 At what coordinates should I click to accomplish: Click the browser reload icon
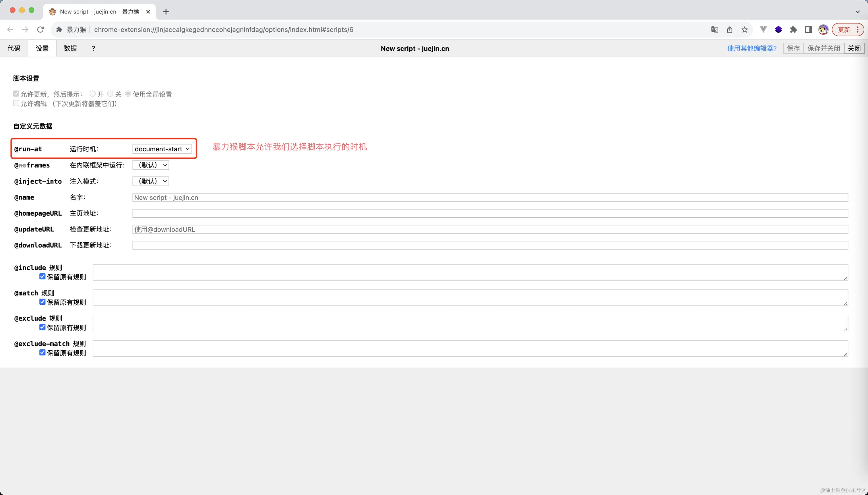[x=40, y=30]
